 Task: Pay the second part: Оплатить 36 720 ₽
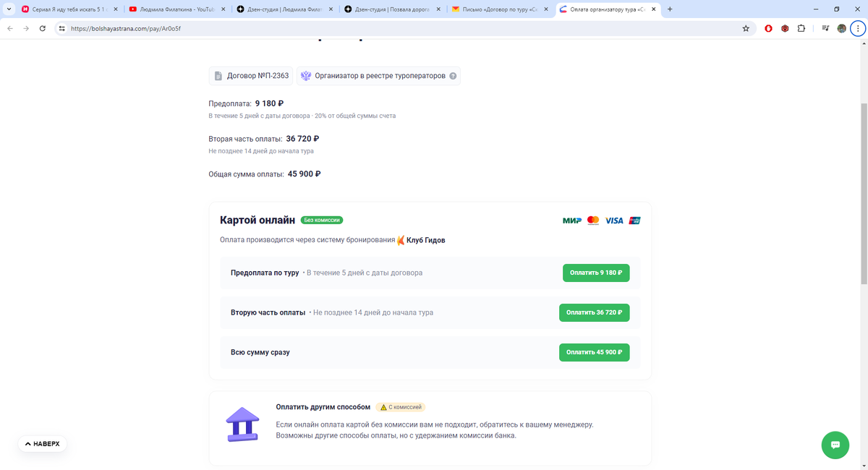[594, 312]
